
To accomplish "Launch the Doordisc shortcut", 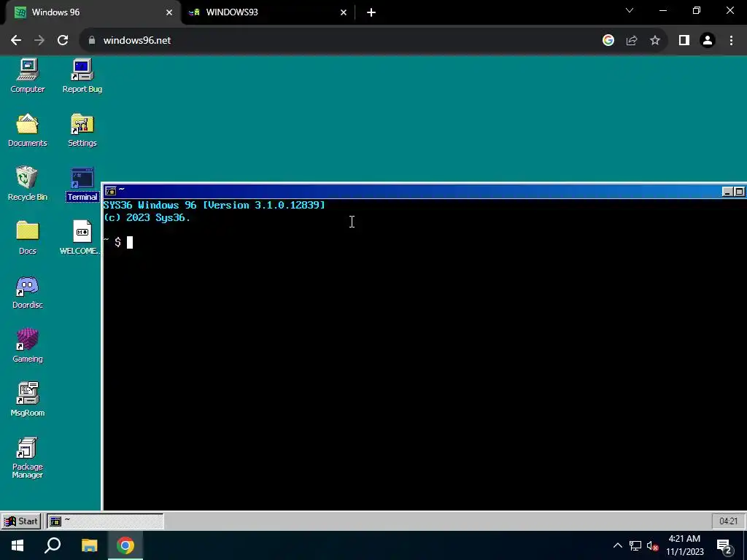I will tap(28, 292).
